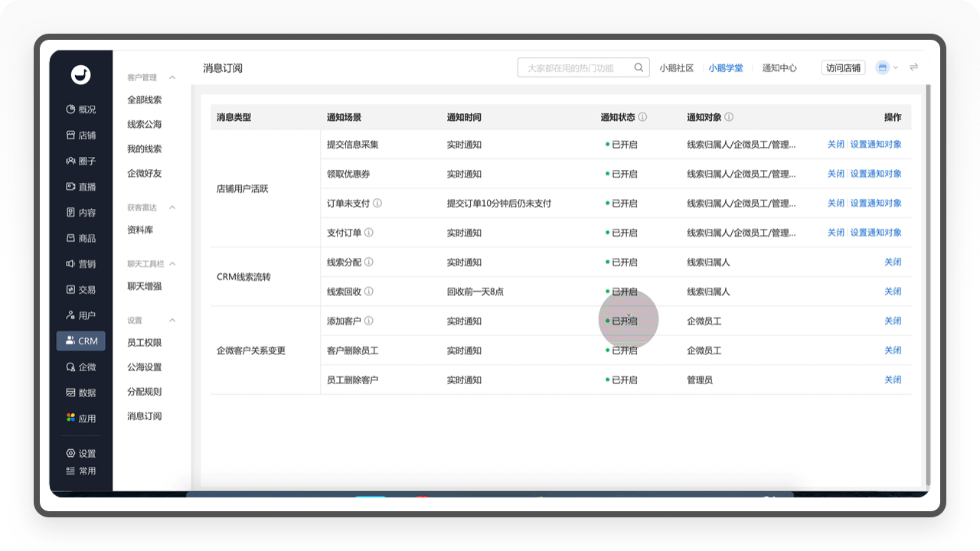
Task: Open 常用 at sidebar bottom
Action: click(81, 471)
